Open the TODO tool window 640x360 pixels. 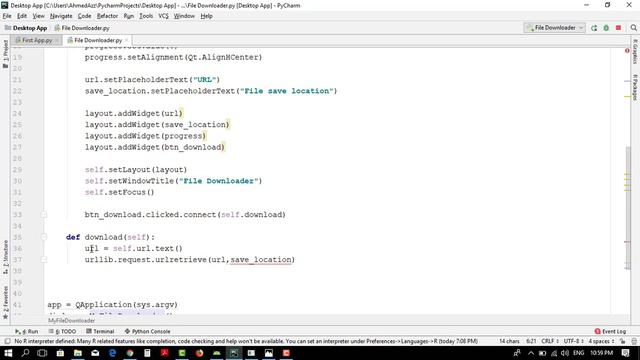coord(62,331)
